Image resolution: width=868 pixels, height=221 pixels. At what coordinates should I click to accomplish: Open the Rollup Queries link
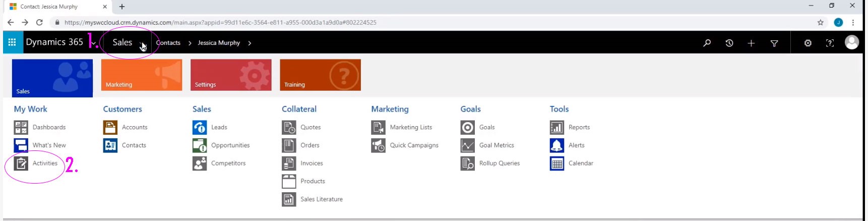(500, 163)
